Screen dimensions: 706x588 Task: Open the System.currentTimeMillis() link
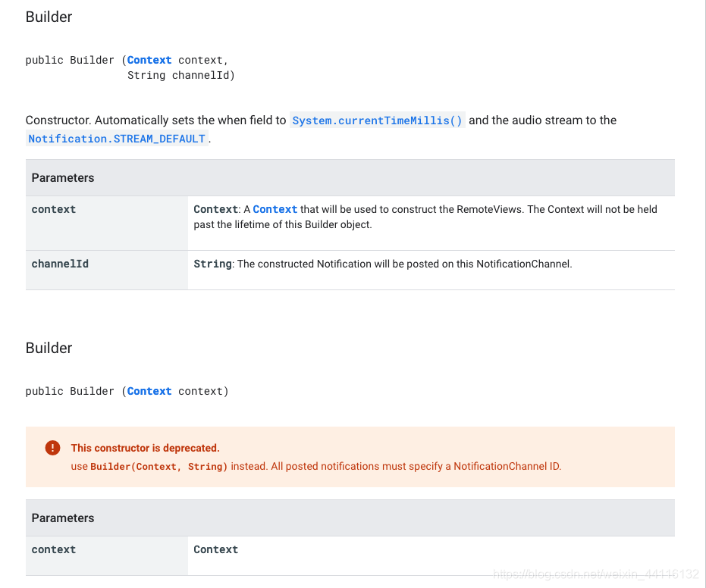377,120
